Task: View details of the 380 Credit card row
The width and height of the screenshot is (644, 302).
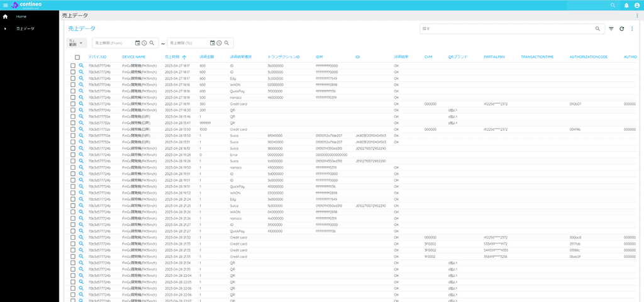Action: [x=81, y=104]
